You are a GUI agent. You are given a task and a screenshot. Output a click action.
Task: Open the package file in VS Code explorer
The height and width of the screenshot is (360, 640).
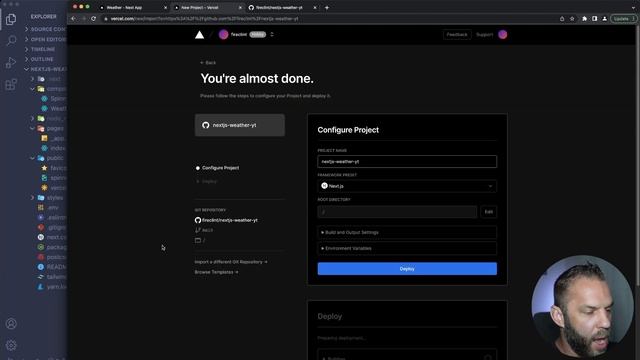click(51, 247)
